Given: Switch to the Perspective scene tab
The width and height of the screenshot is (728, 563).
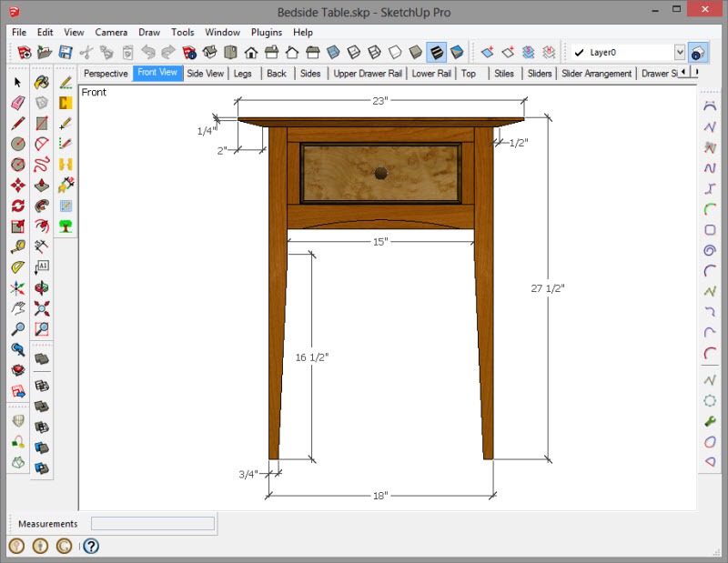Looking at the screenshot, I should 106,74.
